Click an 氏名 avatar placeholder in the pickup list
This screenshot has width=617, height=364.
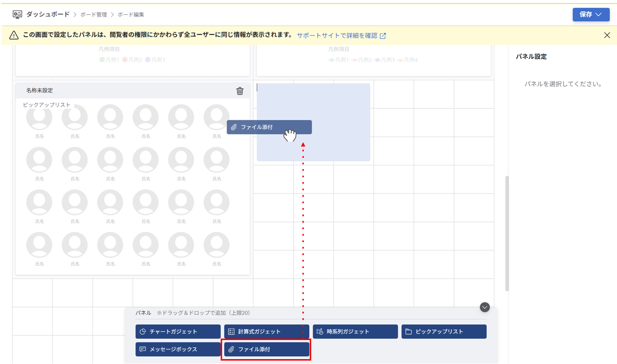39,117
